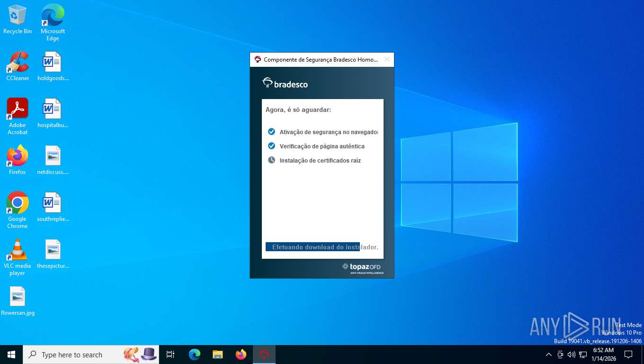Open network status tray icon
644x364 pixels.
583,355
